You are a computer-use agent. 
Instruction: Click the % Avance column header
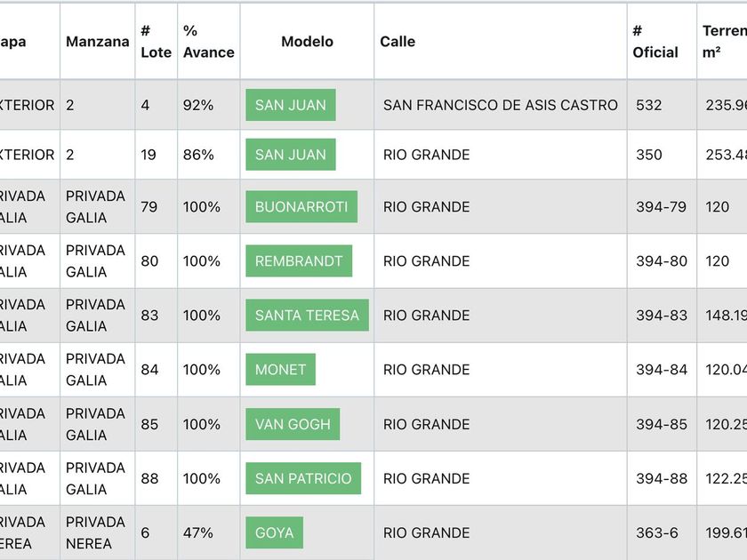pos(208,42)
